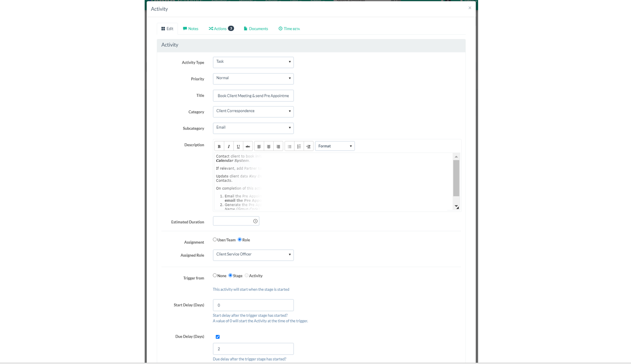Screen dimensions: 631x364
Task: Open the Format dropdown in editor
Action: pyautogui.click(x=335, y=146)
